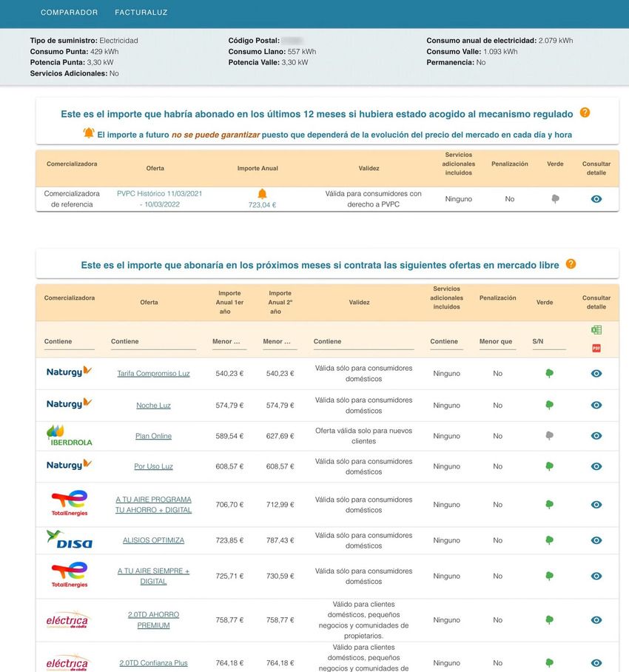This screenshot has height=672, width=629.
Task: Open Por Uso Luz offer link
Action: [x=153, y=466]
